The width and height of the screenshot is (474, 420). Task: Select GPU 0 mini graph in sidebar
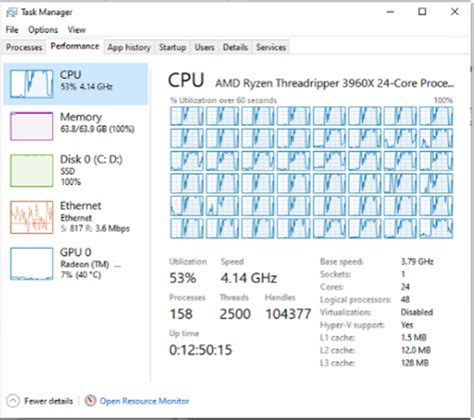point(32,263)
